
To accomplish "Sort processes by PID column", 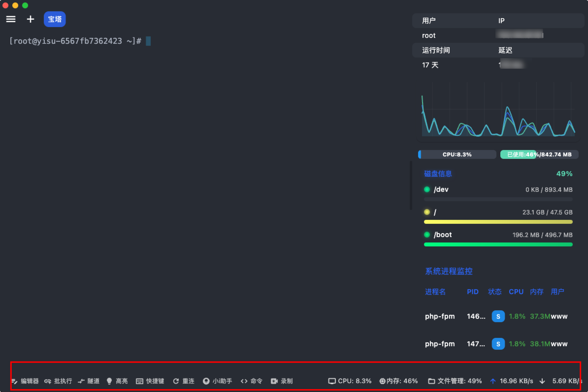I will click(x=472, y=292).
